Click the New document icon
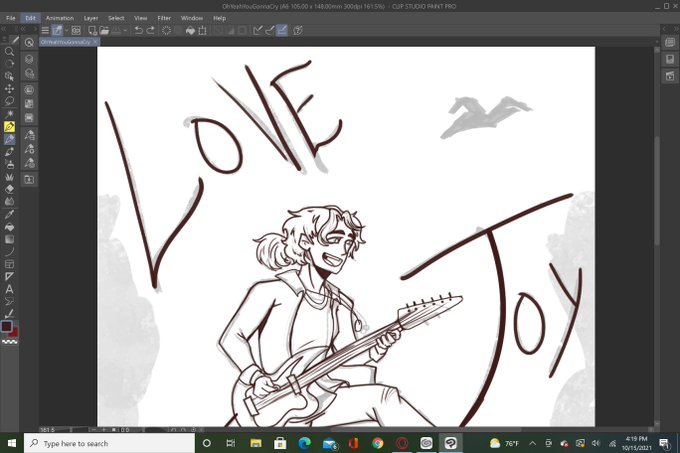 (92, 30)
